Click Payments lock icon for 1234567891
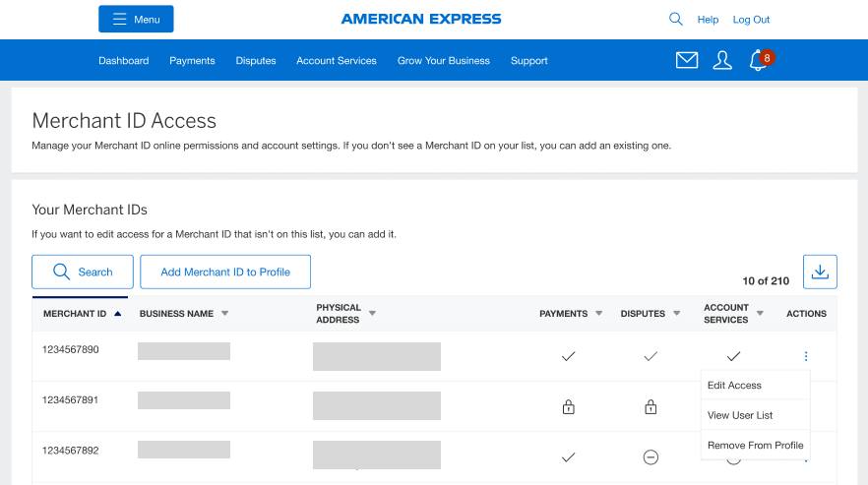868x485 pixels. 568,407
